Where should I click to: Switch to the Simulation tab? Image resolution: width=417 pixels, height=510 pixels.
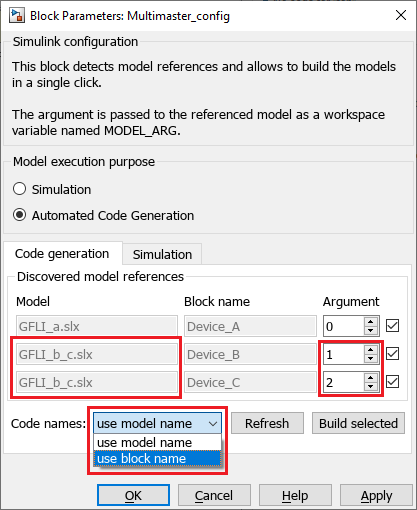pos(162,254)
